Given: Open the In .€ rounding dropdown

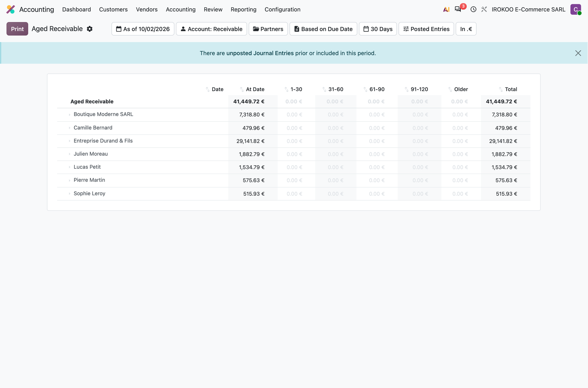Looking at the screenshot, I should [466, 29].
